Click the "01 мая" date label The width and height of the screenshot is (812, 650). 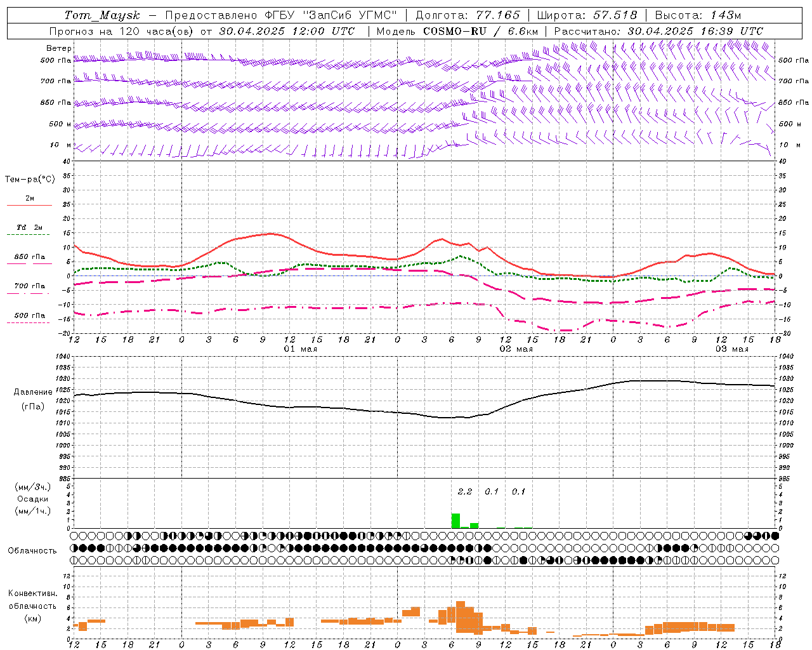tap(301, 349)
